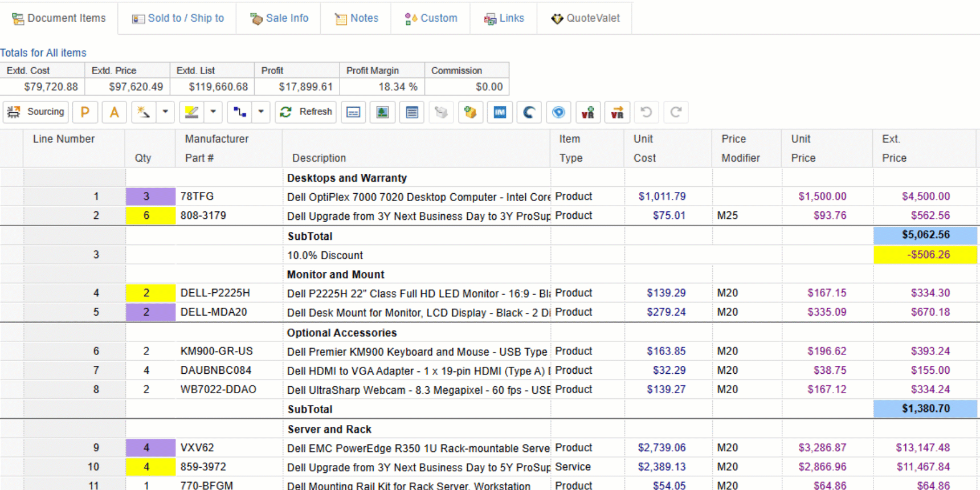
Task: Click the Sourcing toolbar button
Action: click(36, 112)
